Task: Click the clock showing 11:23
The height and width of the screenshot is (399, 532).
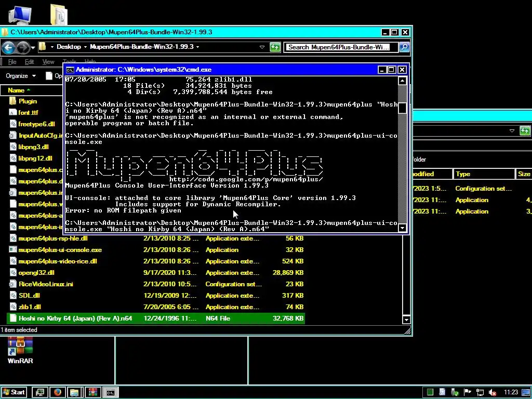Action: click(x=511, y=393)
